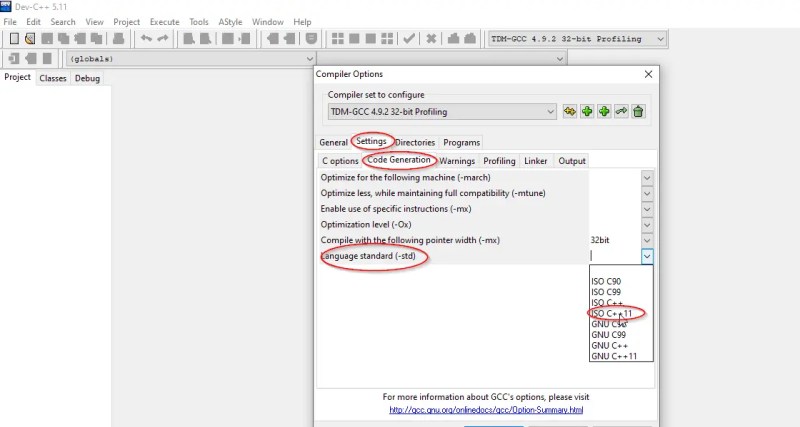
Task: Collapse the Language standard (-std) dropdown arrow
Action: click(647, 256)
